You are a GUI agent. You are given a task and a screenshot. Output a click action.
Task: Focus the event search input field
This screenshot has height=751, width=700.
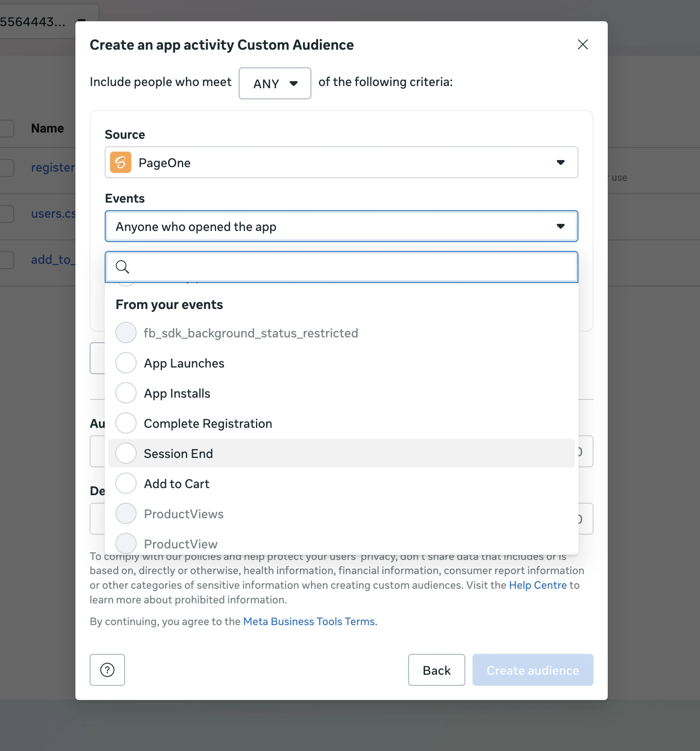coord(350,267)
